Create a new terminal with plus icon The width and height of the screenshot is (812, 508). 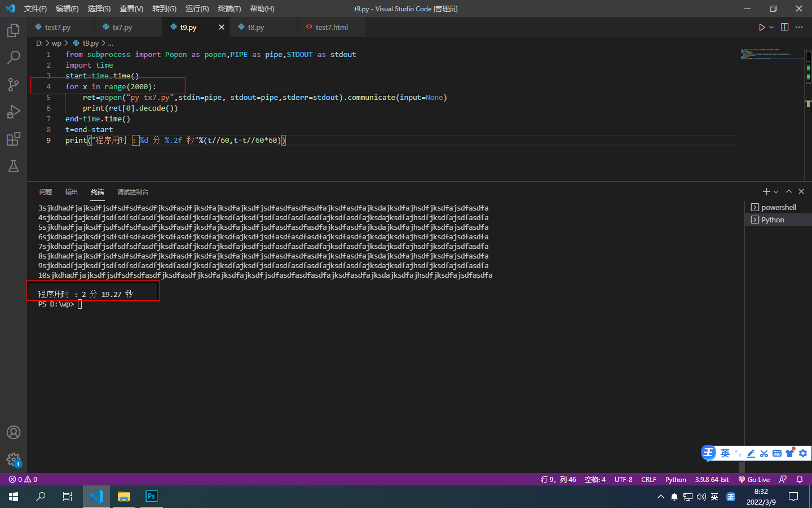click(766, 192)
